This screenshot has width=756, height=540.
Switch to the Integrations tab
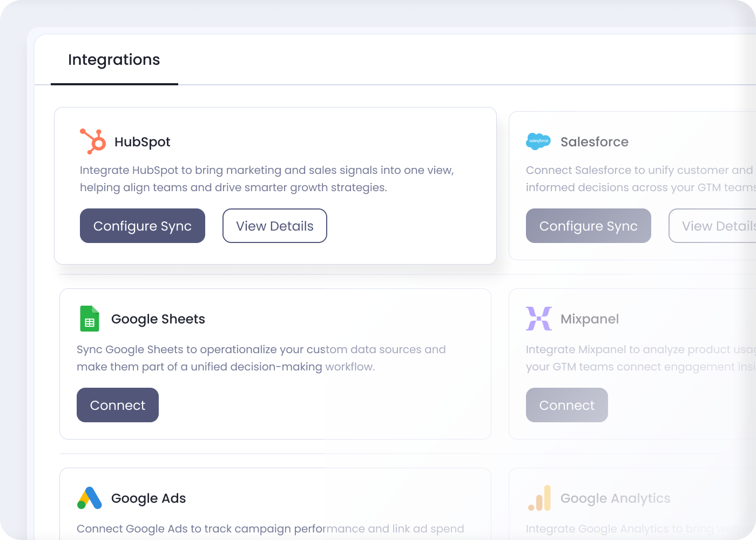click(x=114, y=59)
